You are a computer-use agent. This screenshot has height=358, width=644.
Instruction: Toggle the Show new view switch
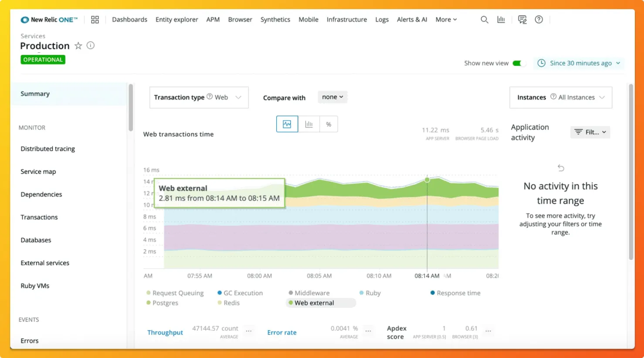pyautogui.click(x=519, y=63)
